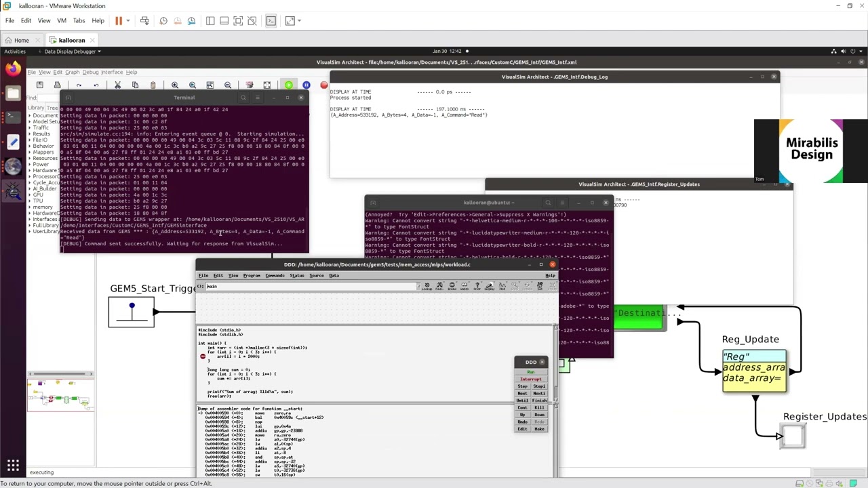Screen dimensions: 868x488
Task: Take a snapshot with VMware snapshot icon
Action: [x=163, y=21]
